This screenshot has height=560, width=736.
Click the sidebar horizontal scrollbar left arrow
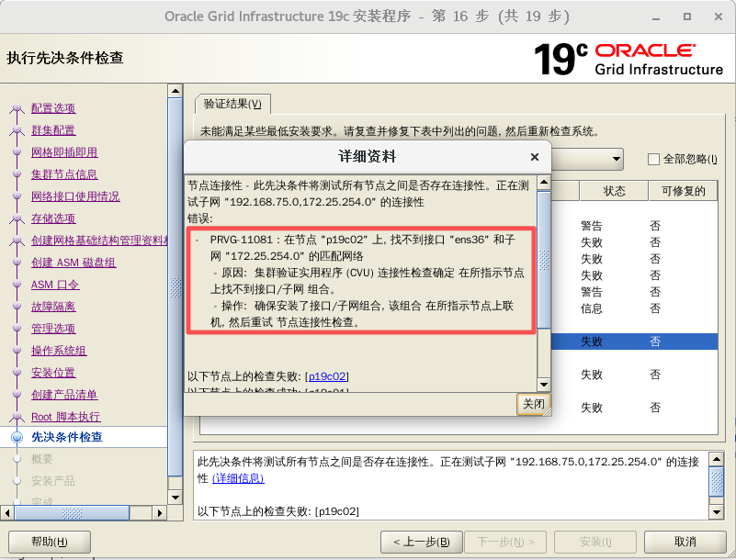coord(7,512)
